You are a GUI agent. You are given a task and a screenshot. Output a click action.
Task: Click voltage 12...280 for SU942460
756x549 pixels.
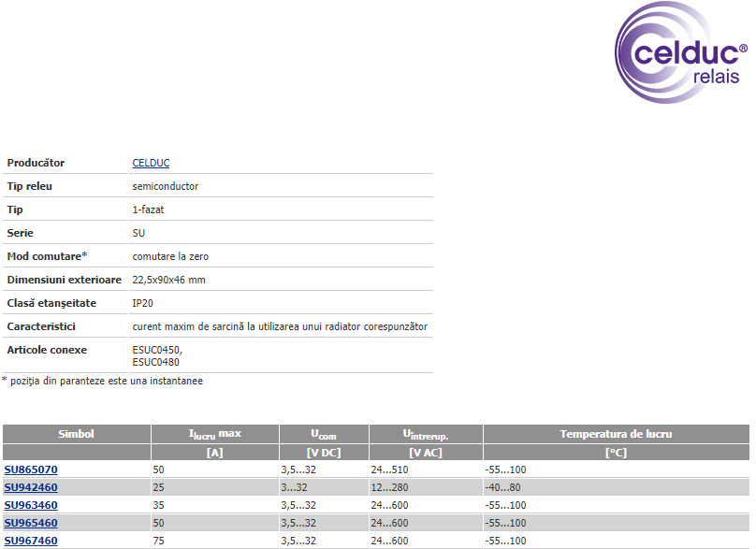point(389,487)
